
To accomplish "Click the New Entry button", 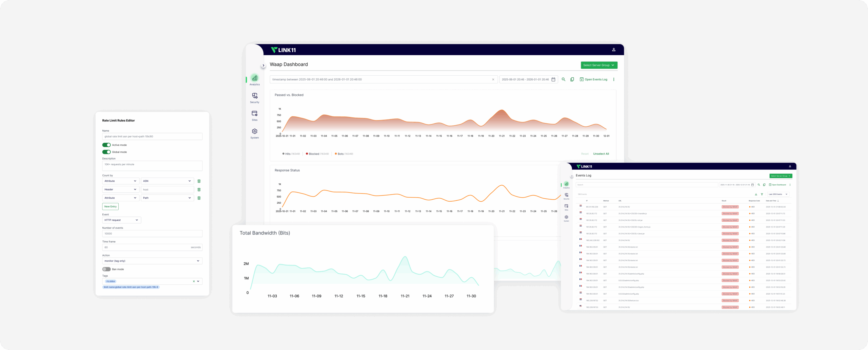I will coord(110,206).
